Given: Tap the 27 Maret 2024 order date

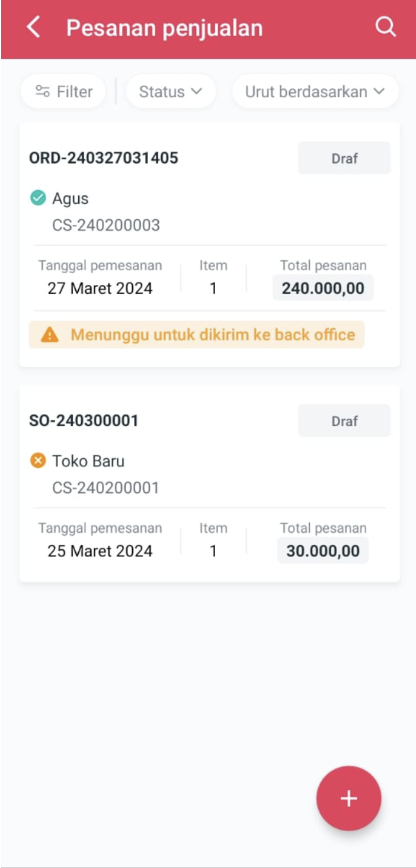Looking at the screenshot, I should coord(100,288).
